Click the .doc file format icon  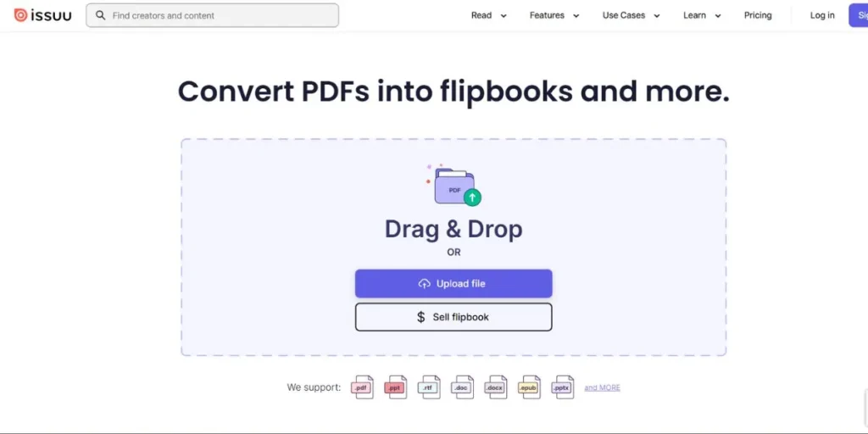point(462,387)
